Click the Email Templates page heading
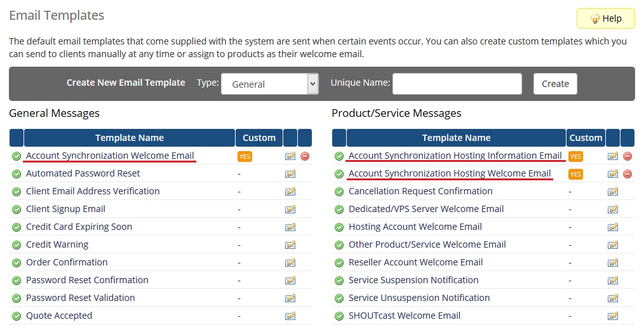Viewport: 644px width, 327px height. [x=57, y=15]
